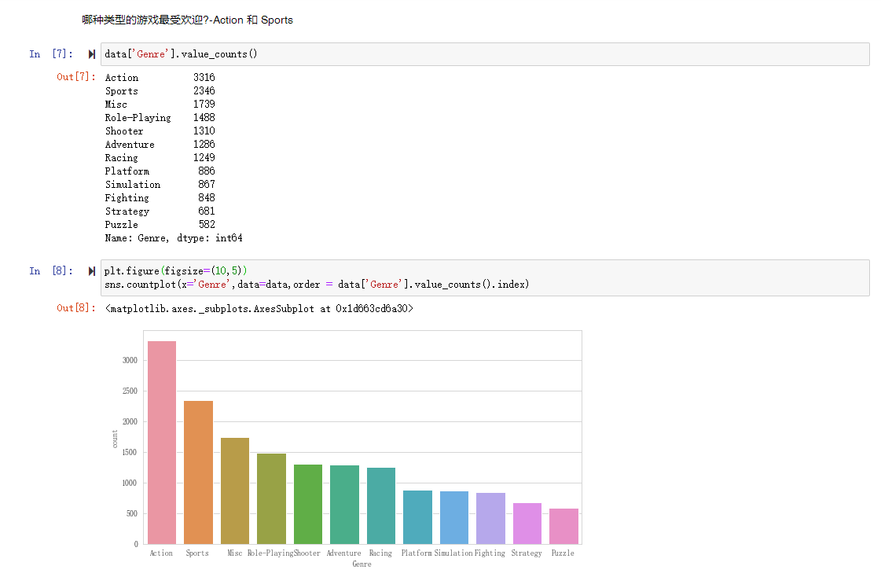
Task: Click the 3000 y-axis tick label
Action: 130,360
